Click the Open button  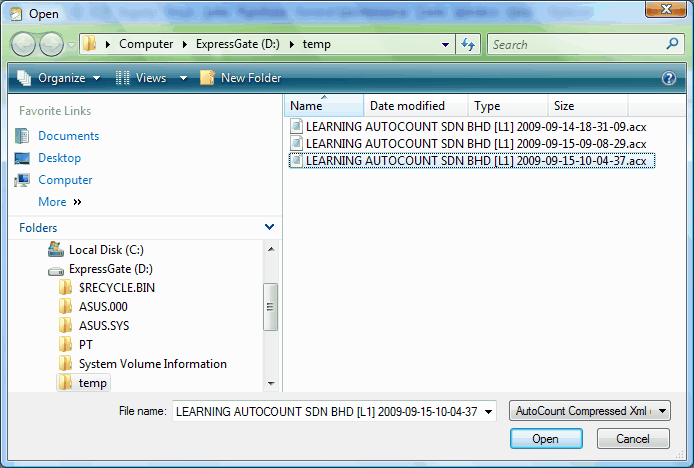[546, 439]
